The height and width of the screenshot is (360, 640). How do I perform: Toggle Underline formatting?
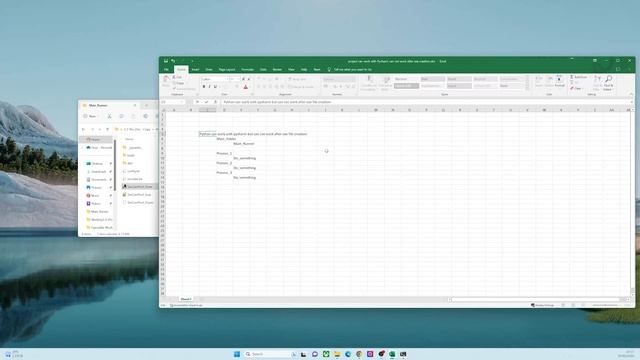[x=216, y=87]
